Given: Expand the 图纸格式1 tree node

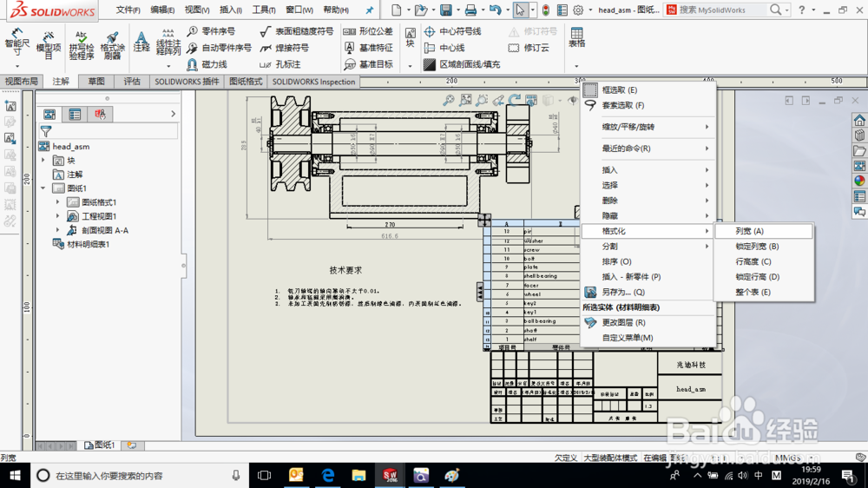Looking at the screenshot, I should pyautogui.click(x=57, y=201).
